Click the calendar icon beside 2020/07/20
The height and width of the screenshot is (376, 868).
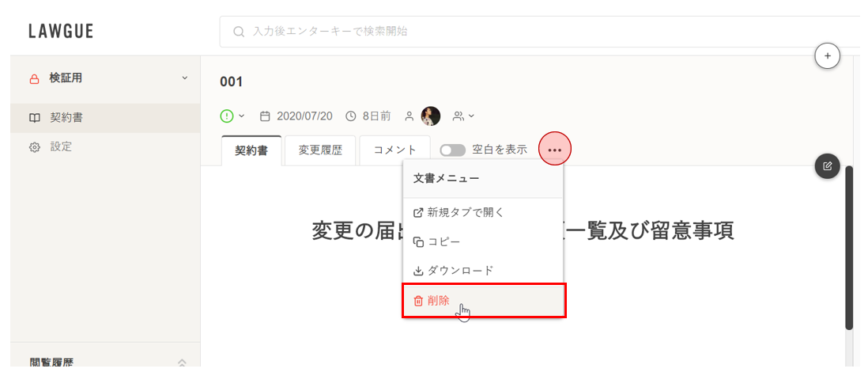click(x=265, y=116)
